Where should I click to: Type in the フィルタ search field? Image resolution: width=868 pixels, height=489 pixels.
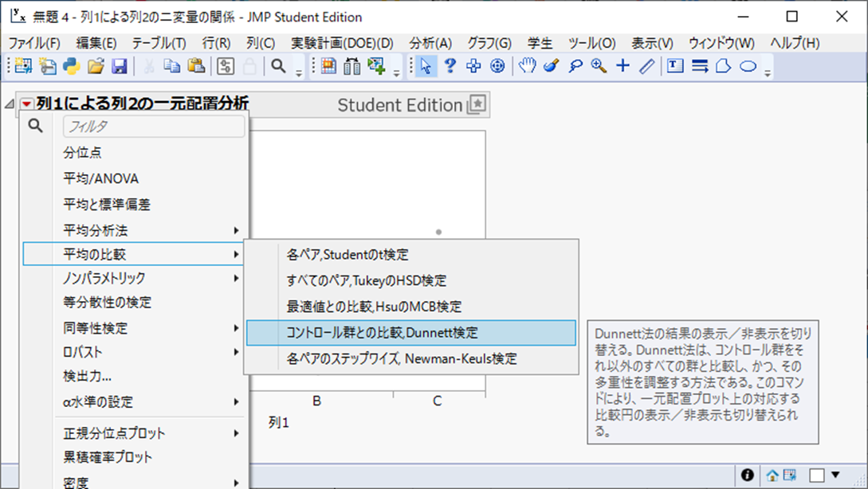click(x=151, y=126)
